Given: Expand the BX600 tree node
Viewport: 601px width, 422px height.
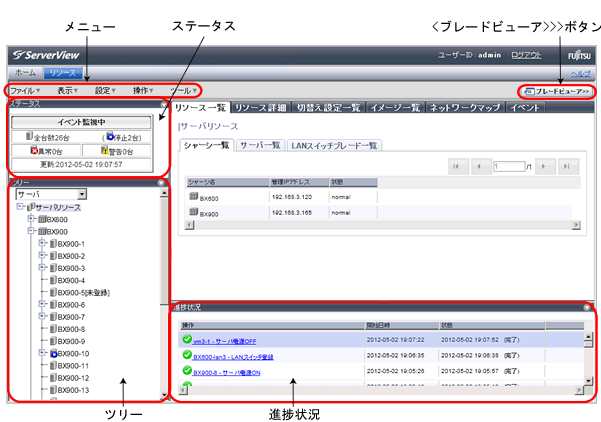Looking at the screenshot, I should tap(31, 219).
